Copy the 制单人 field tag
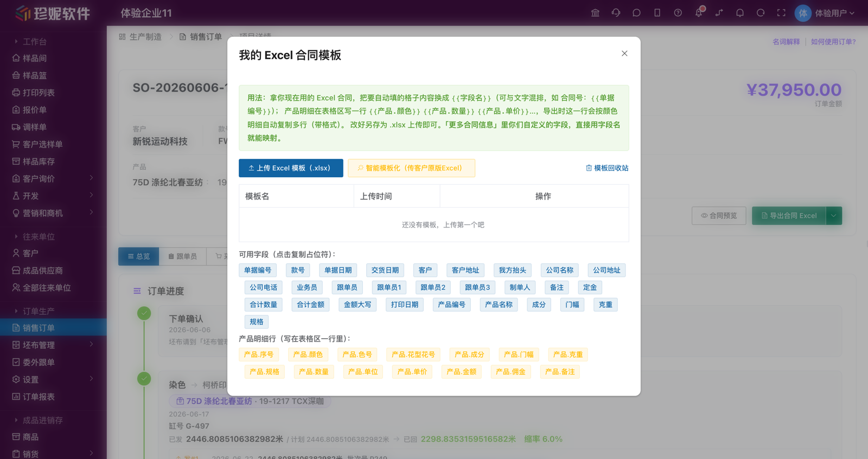868x459 pixels. pos(520,288)
